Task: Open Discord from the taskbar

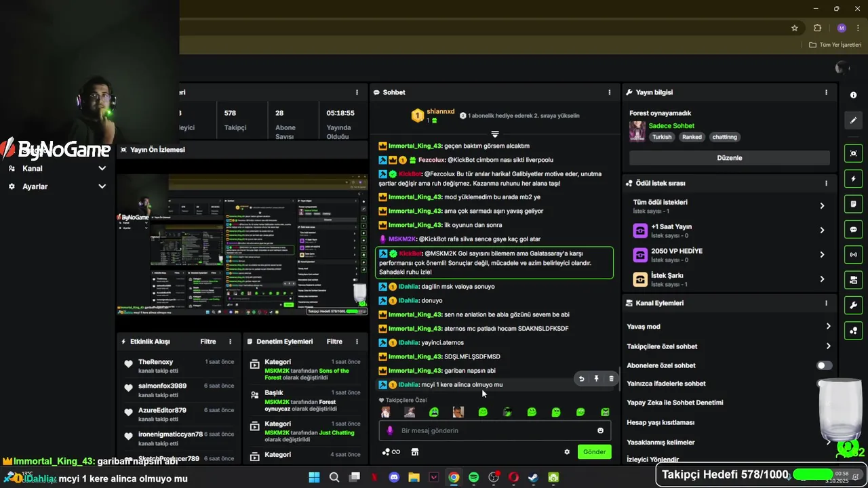Action: pyautogui.click(x=394, y=477)
